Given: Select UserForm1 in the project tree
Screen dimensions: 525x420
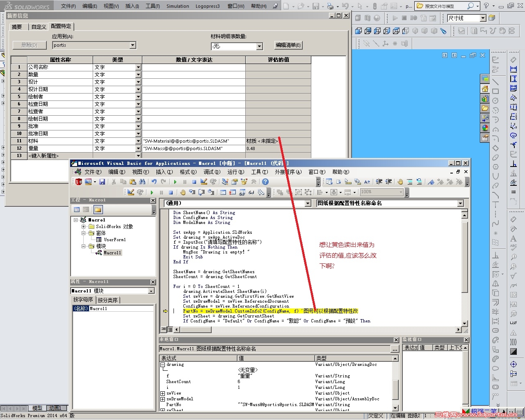Looking at the screenshot, I should pyautogui.click(x=115, y=240).
